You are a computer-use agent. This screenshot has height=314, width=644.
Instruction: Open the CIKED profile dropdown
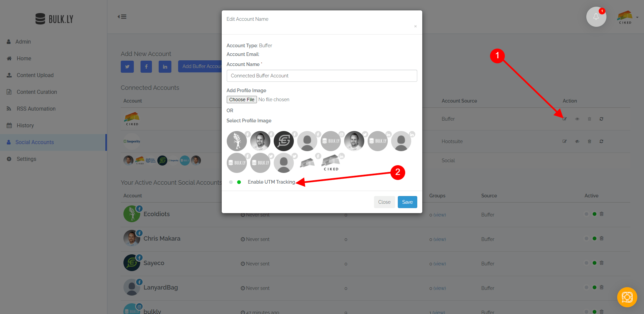coord(627,17)
